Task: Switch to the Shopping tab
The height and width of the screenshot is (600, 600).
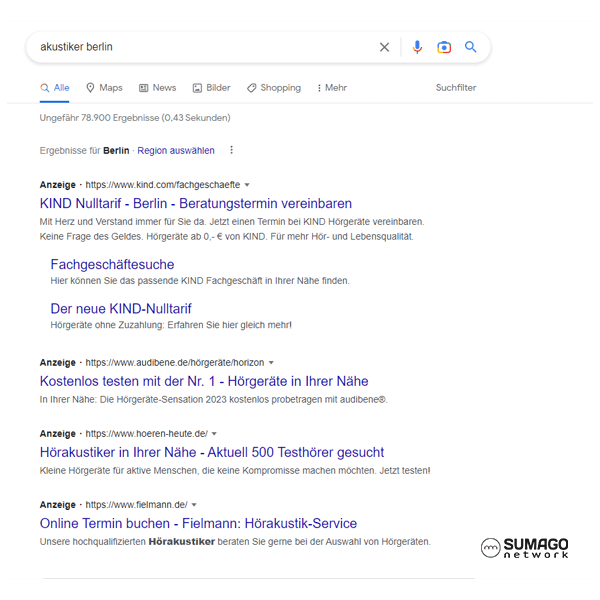Action: coord(274,88)
